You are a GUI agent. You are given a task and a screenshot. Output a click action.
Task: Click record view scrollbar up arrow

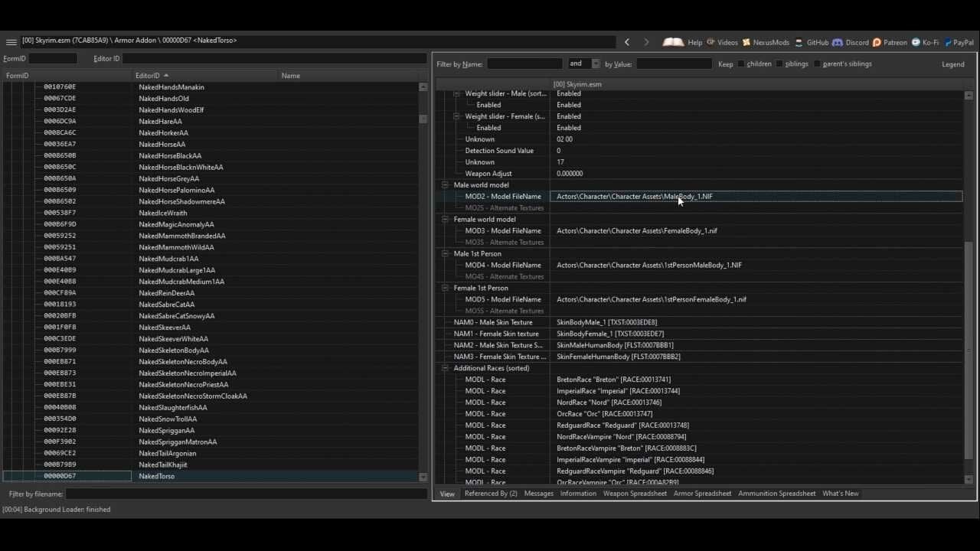(969, 96)
